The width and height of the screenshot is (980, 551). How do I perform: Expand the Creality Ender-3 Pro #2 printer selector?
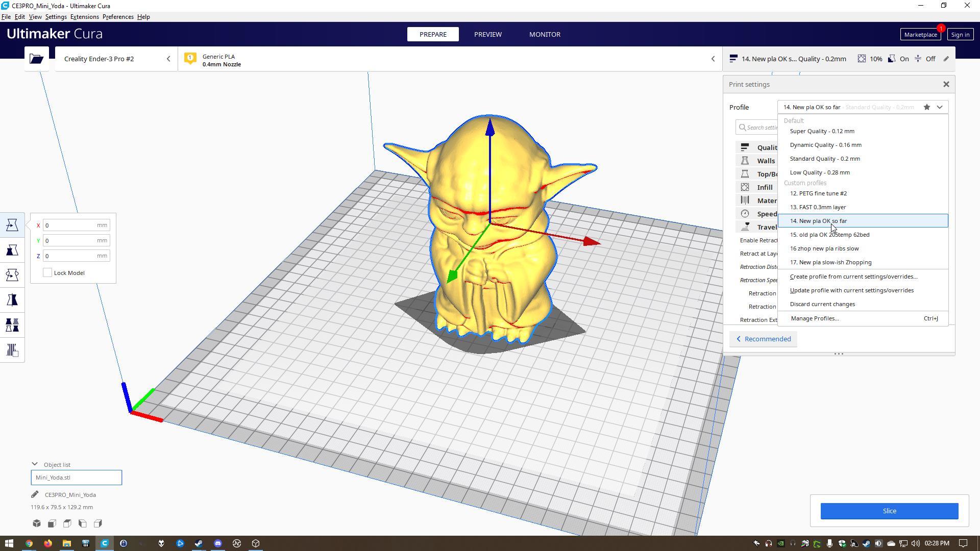click(x=168, y=59)
